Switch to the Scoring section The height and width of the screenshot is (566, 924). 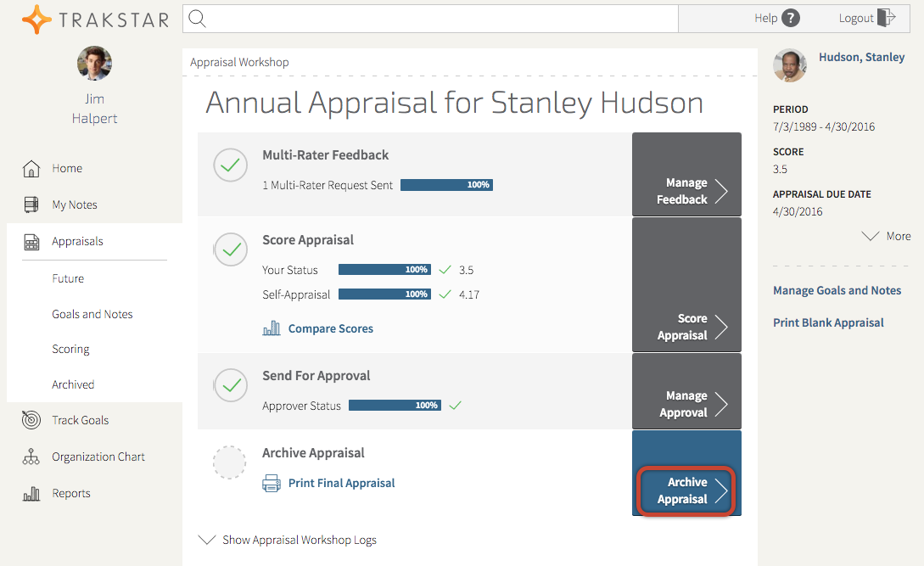coord(70,349)
